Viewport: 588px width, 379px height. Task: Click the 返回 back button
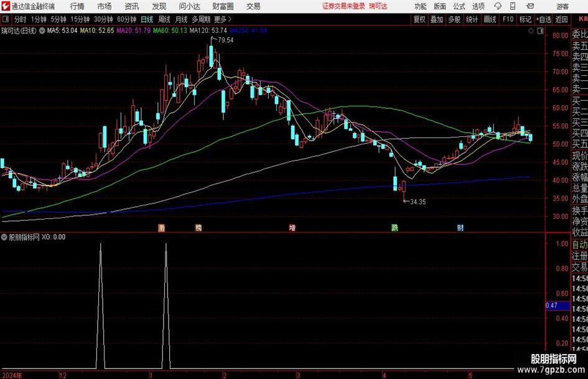tap(561, 19)
